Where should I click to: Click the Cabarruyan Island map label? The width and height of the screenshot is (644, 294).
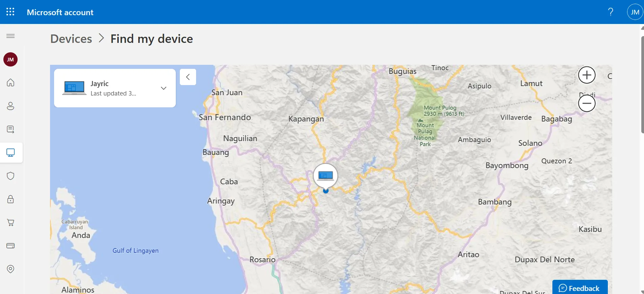click(75, 224)
